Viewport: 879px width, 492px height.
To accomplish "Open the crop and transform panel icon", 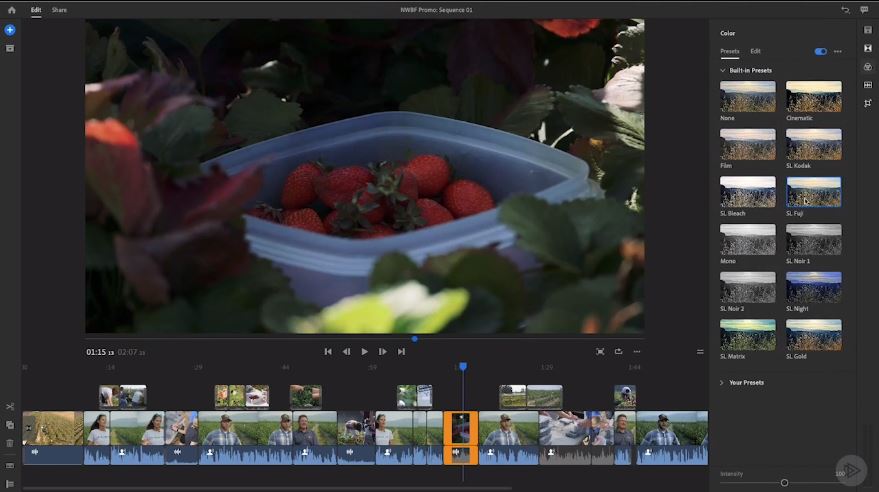I will coord(868,103).
